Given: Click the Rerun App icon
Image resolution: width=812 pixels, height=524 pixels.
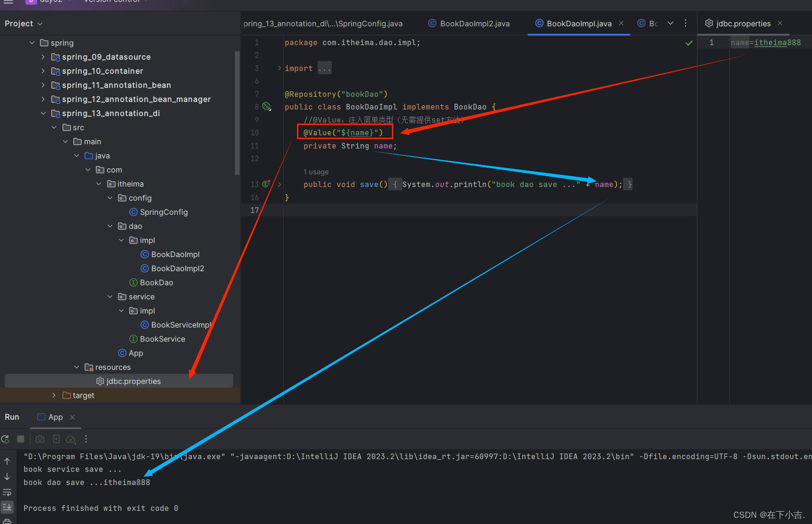Looking at the screenshot, I should (6, 439).
